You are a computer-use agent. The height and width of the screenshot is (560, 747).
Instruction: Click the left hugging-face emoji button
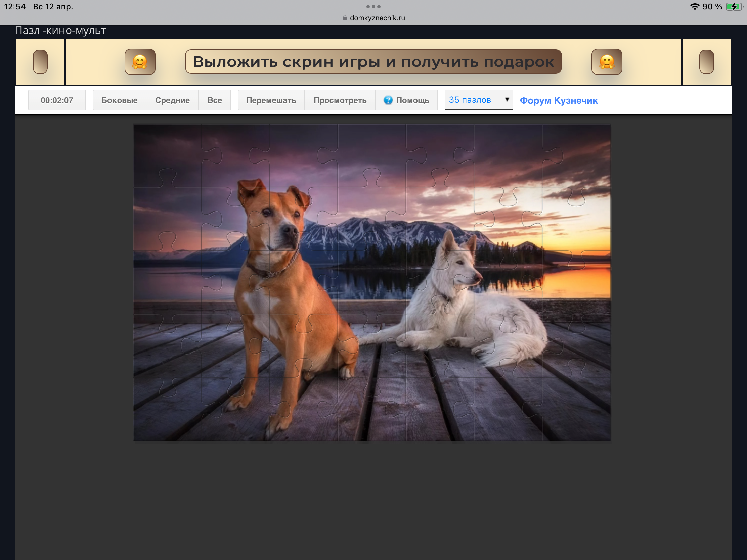point(140,62)
